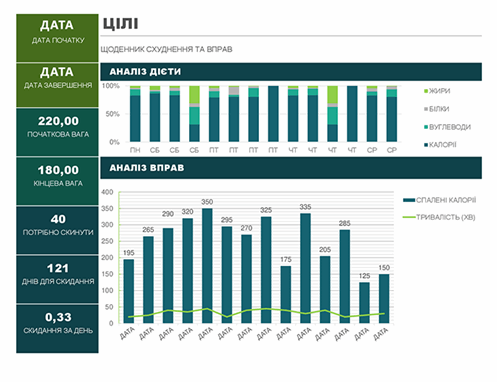This screenshot has height=382, width=498.
Task: Click the ДАТА ЗАВЕРШЕННЯ end date cell
Action: (57, 85)
